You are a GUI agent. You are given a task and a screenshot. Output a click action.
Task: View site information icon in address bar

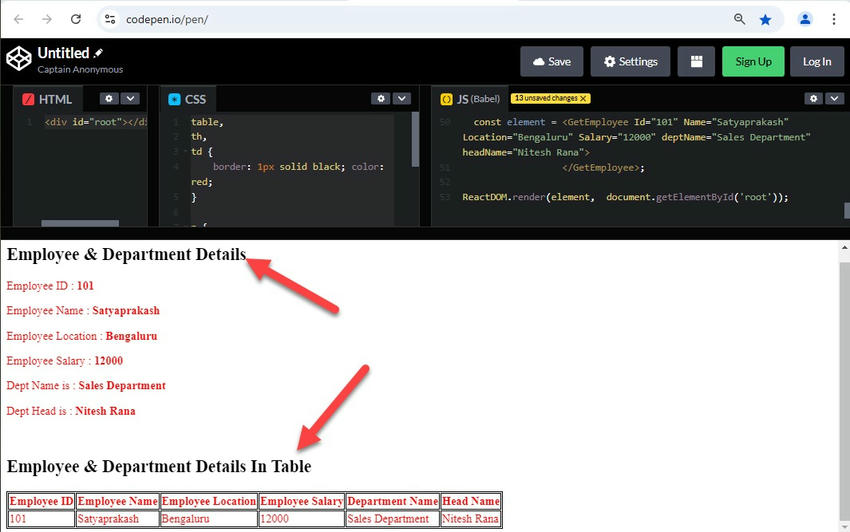(x=110, y=20)
